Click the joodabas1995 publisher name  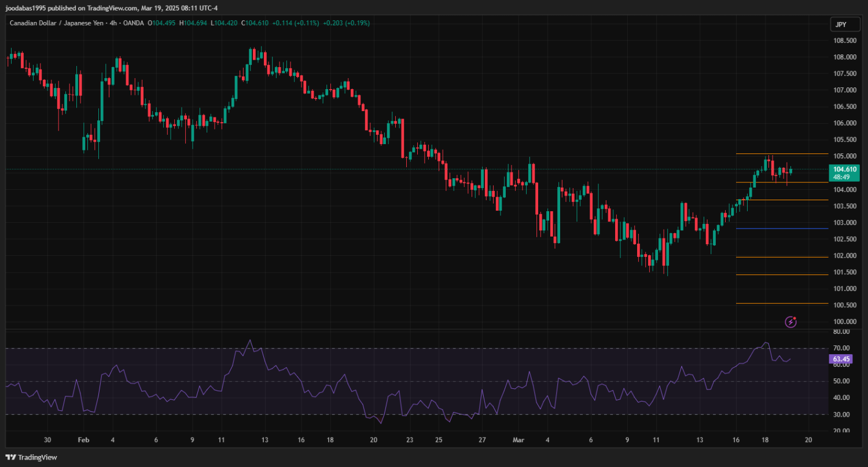(x=26, y=8)
